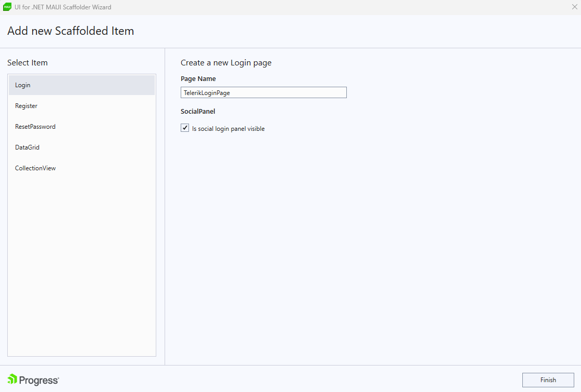The height and width of the screenshot is (392, 581).
Task: Click the green MAUI icon in the title bar
Action: click(7, 7)
